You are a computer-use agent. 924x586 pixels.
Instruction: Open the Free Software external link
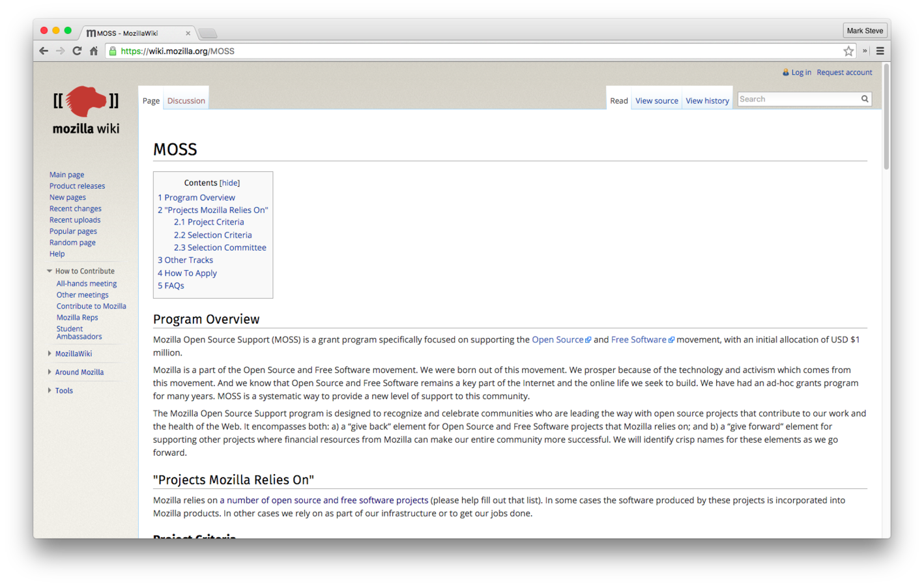coord(642,340)
